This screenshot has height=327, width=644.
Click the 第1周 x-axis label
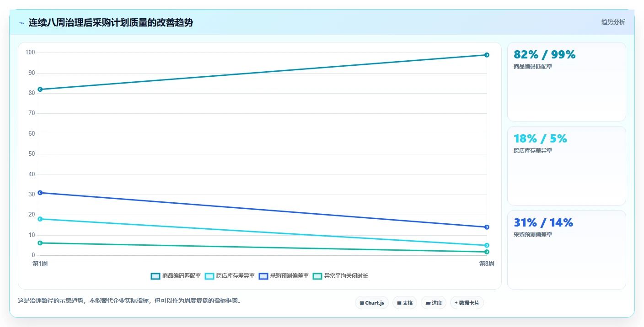[x=40, y=264]
